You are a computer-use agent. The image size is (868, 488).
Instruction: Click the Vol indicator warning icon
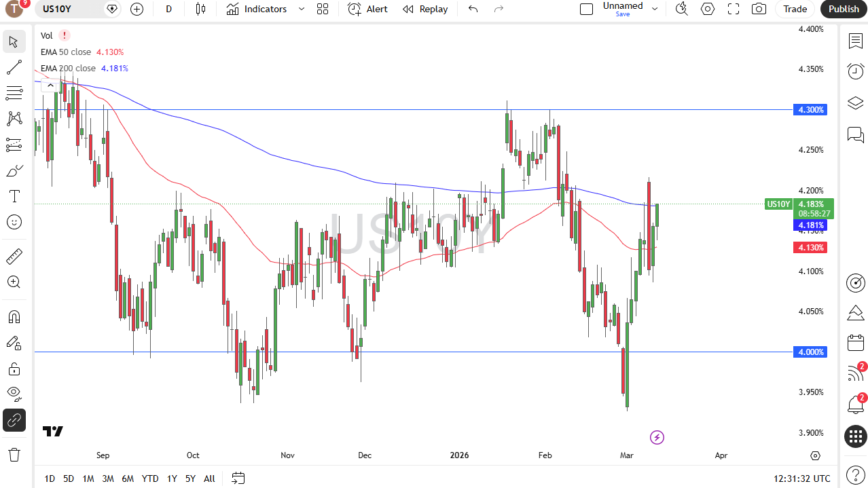(64, 35)
